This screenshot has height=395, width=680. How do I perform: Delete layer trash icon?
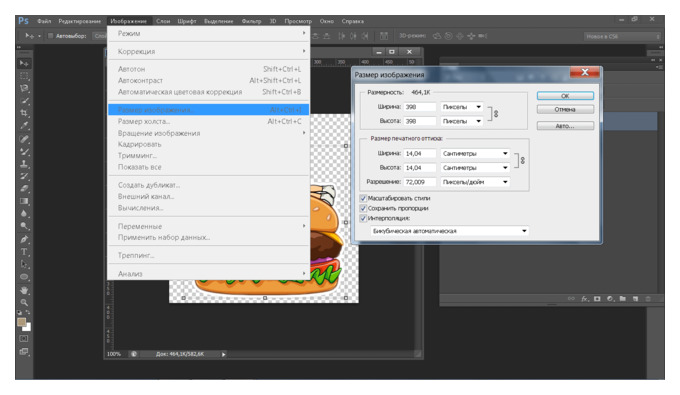click(x=648, y=299)
